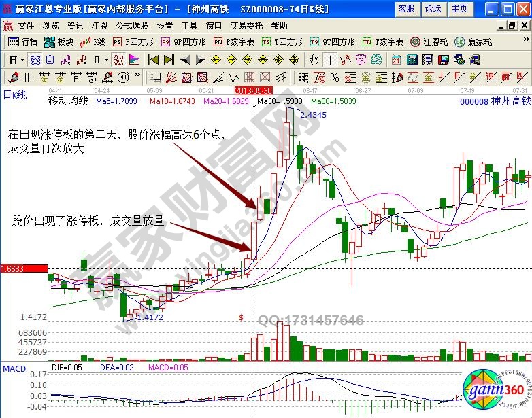This screenshot has height=418, width=532.
Task: Expand the 日 period dropdown arrow
Action: point(22,60)
